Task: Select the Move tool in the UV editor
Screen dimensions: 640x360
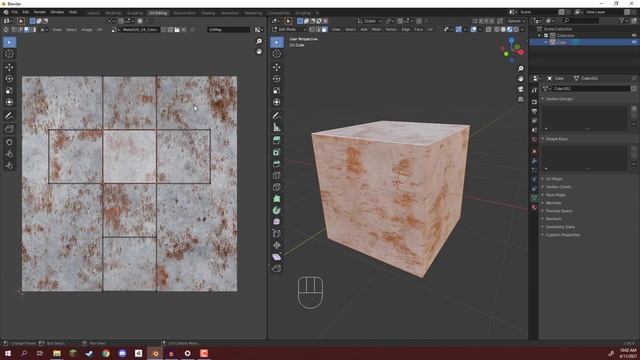Action: coord(9,67)
